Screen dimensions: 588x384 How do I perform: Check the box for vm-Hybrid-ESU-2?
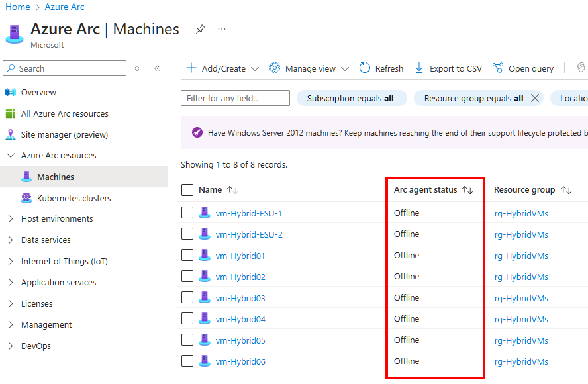tap(187, 234)
